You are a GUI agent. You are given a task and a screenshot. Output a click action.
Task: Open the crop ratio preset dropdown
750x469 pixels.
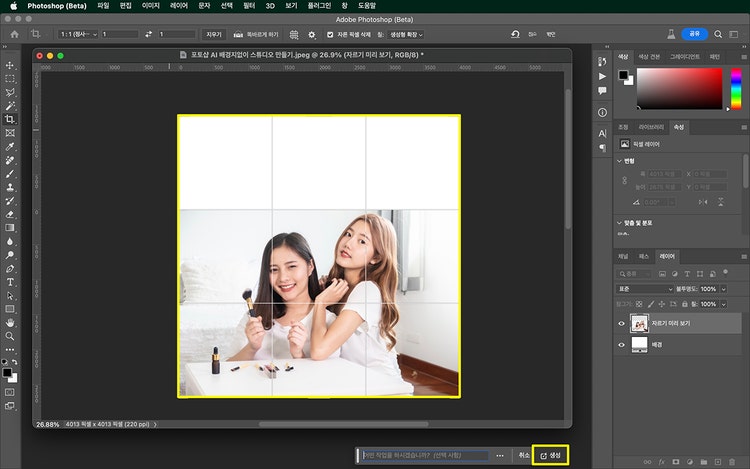pyautogui.click(x=76, y=34)
